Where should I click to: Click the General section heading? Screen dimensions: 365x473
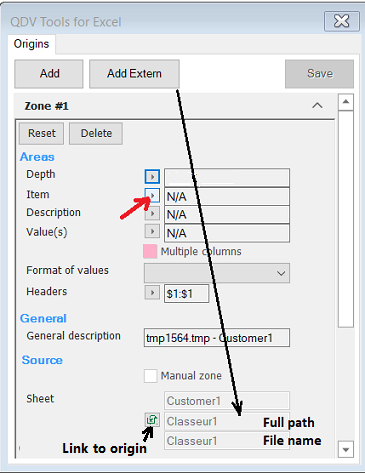click(x=43, y=318)
